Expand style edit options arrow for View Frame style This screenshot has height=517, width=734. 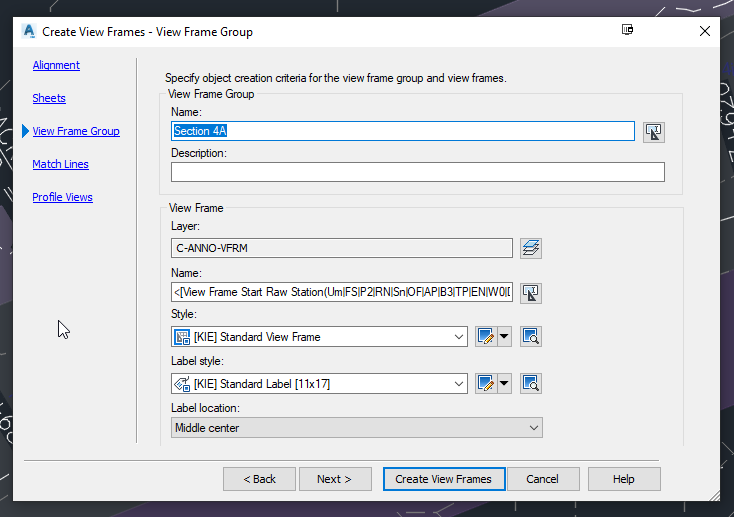click(504, 337)
